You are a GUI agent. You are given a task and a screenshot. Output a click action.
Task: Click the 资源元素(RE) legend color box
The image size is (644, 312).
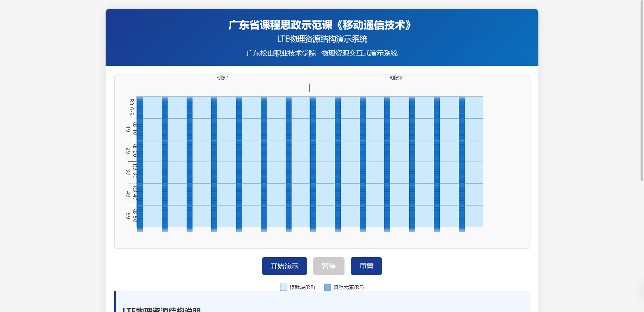coord(327,287)
